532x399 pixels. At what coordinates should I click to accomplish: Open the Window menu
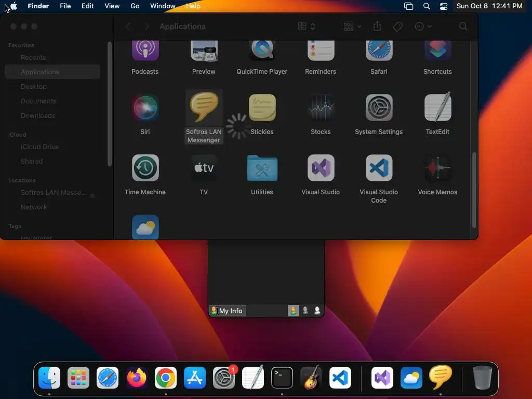point(163,6)
